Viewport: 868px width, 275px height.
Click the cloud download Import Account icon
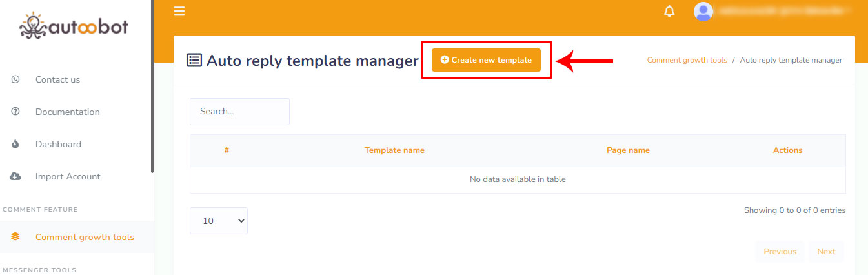click(15, 176)
